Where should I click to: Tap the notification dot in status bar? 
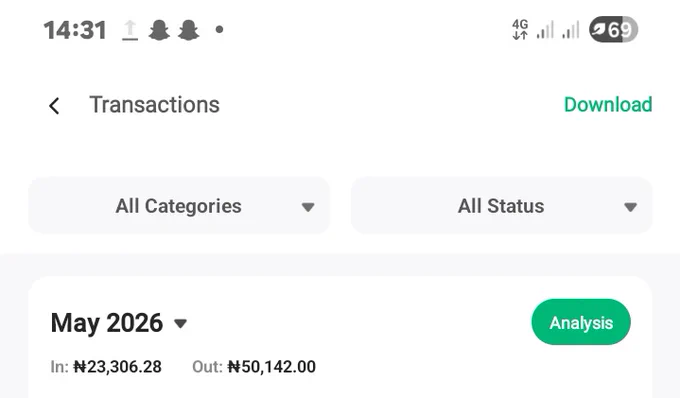219,29
